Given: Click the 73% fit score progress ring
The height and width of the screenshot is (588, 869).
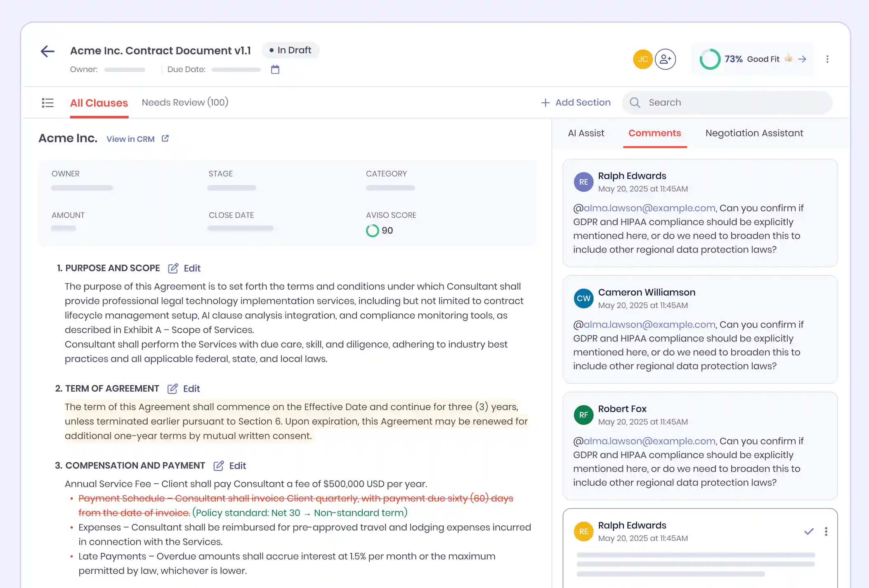Looking at the screenshot, I should (710, 59).
